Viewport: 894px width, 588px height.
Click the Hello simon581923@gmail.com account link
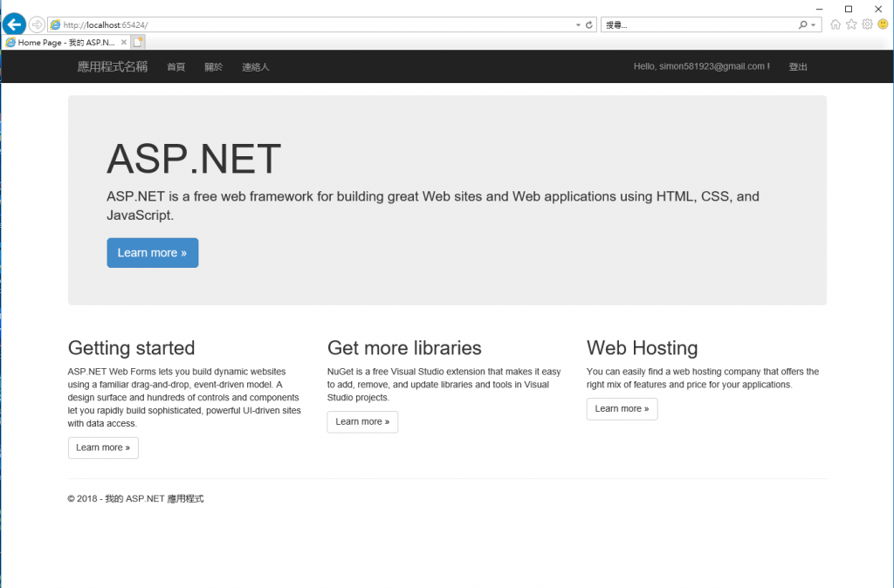(701, 66)
